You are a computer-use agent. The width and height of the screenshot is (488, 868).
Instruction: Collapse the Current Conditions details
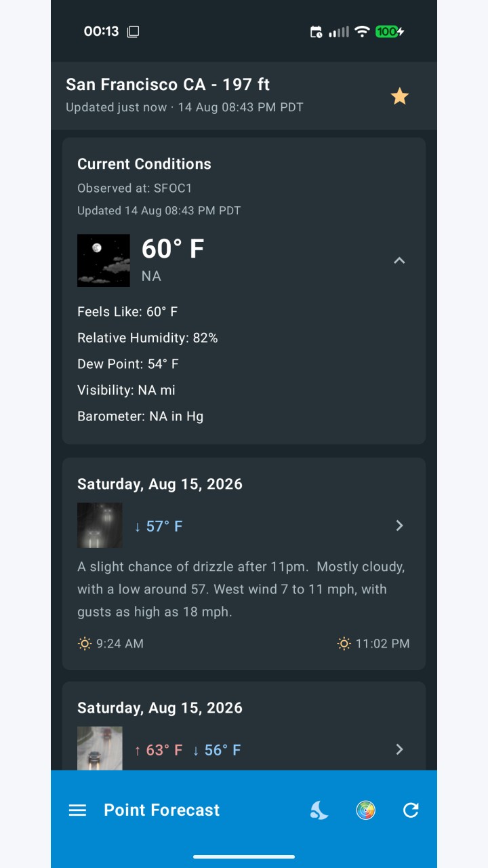tap(399, 260)
